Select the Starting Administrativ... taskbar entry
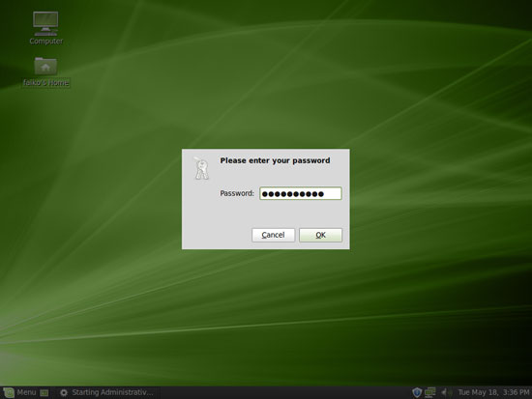 [106, 392]
